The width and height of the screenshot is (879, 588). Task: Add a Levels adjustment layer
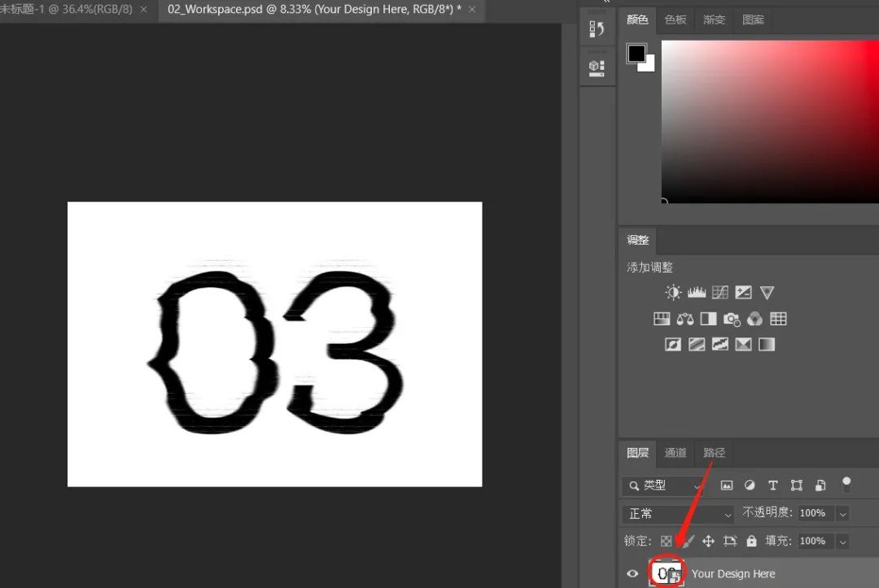pyautogui.click(x=696, y=293)
